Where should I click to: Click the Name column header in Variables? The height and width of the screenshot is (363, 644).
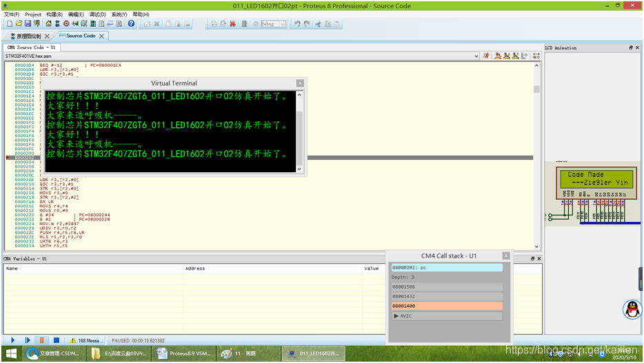click(94, 268)
